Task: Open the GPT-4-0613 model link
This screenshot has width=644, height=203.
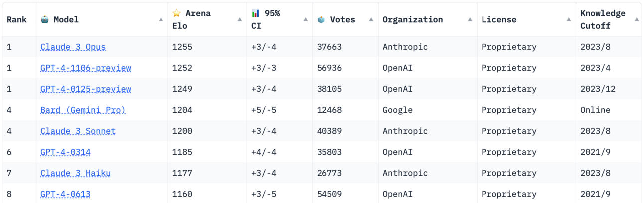Action: (x=65, y=194)
